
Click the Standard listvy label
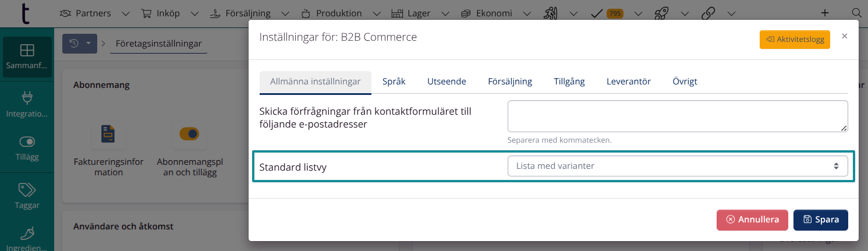pyautogui.click(x=293, y=167)
